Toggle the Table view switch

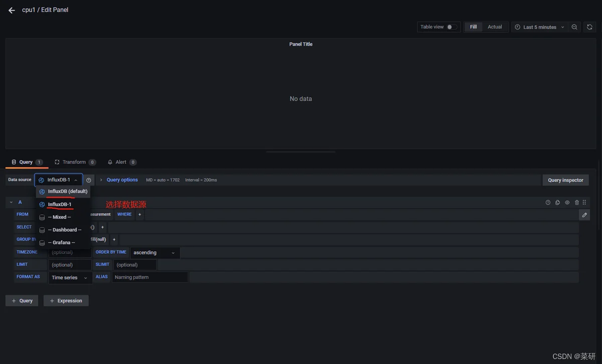click(x=452, y=27)
